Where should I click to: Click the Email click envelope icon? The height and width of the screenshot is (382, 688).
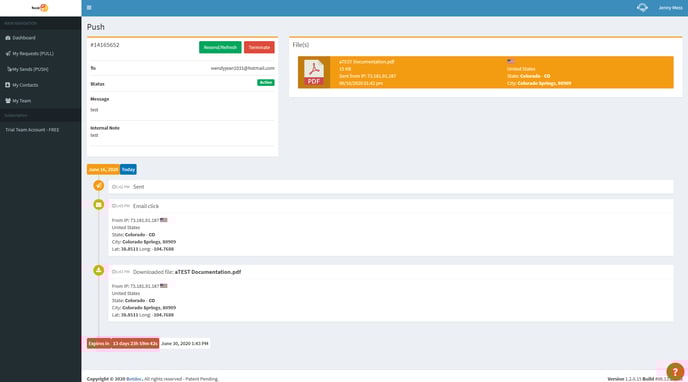(99, 205)
